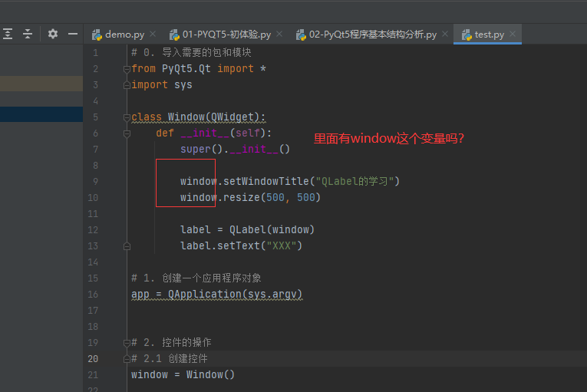Viewport: 587px width, 392px height.
Task: Click the 'import sys' statement
Action: tap(162, 85)
